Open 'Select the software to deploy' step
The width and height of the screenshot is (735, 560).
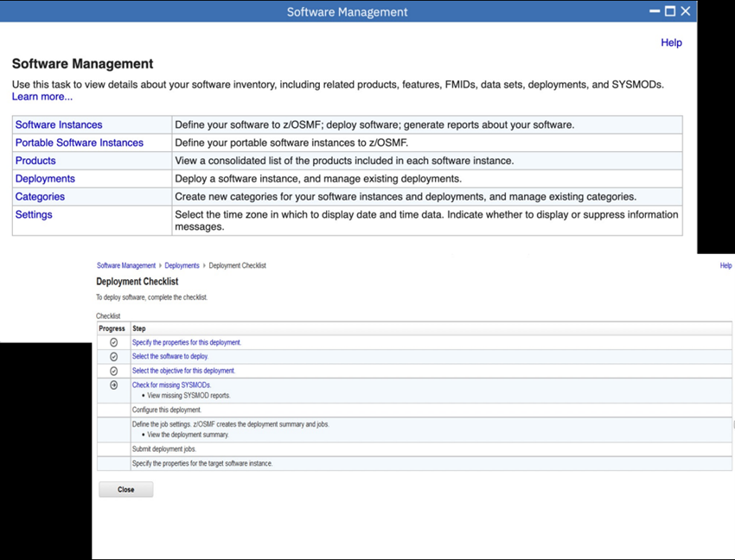tap(170, 356)
